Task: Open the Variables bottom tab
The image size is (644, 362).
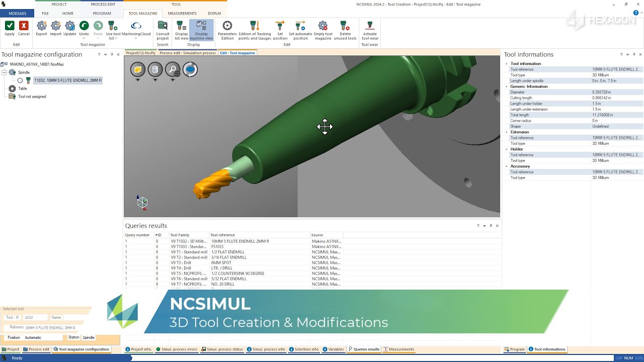Action: click(x=334, y=349)
